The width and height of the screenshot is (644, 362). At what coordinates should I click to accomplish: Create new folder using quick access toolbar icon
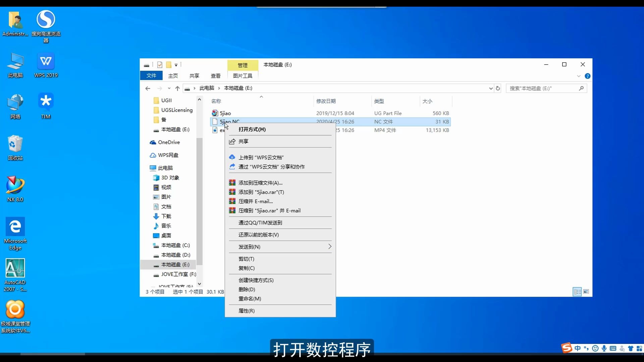pos(169,65)
